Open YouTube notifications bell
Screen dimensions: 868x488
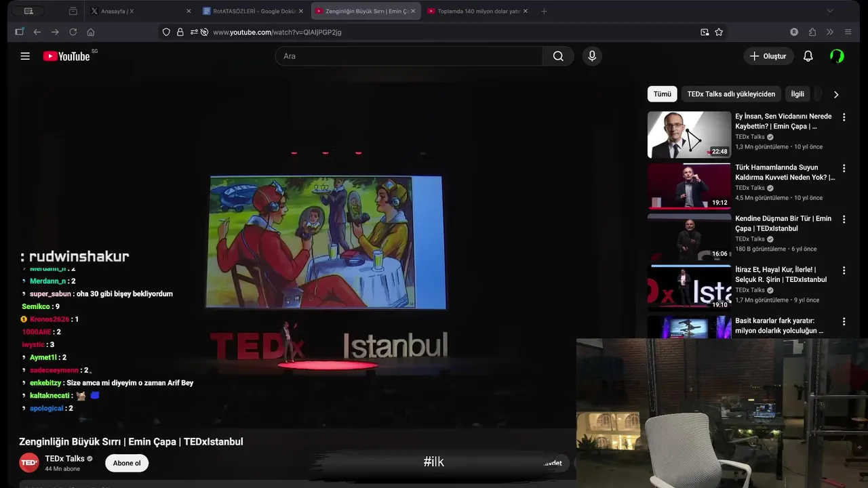(808, 56)
